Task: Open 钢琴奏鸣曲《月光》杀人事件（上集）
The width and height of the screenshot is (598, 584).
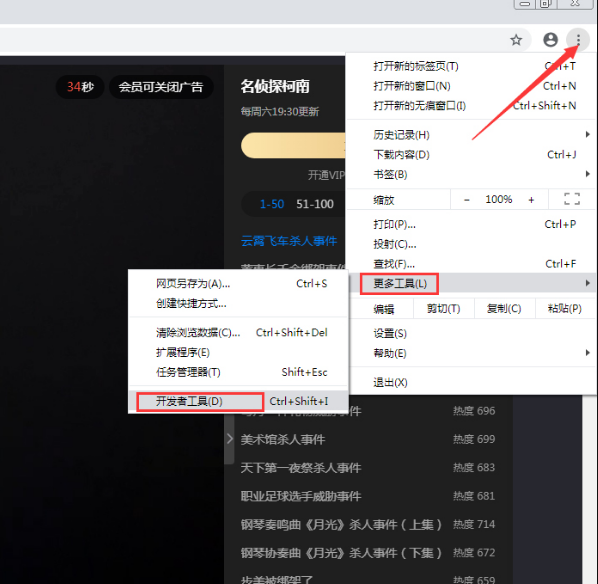Action: pos(341,524)
